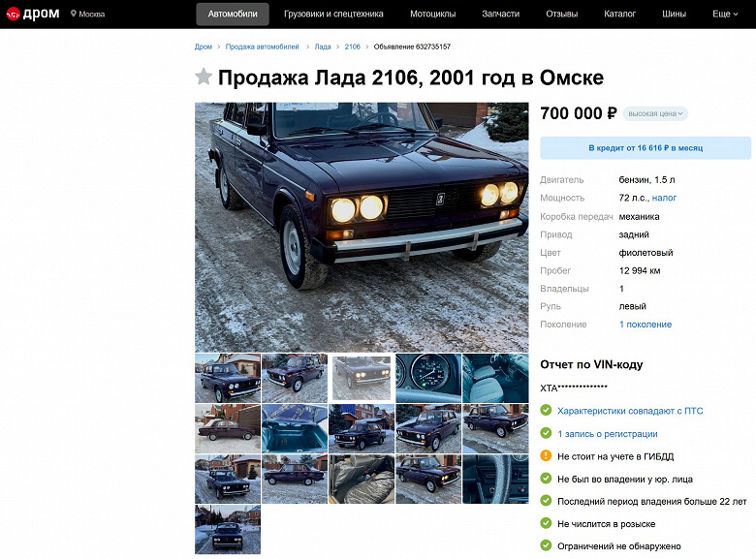Image resolution: width=756 pixels, height=559 pixels.
Task: Click the transmission value механика
Action: pyautogui.click(x=640, y=216)
